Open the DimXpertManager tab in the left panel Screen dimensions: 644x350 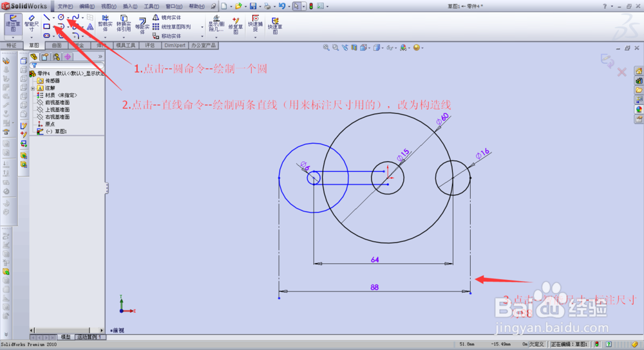click(68, 57)
